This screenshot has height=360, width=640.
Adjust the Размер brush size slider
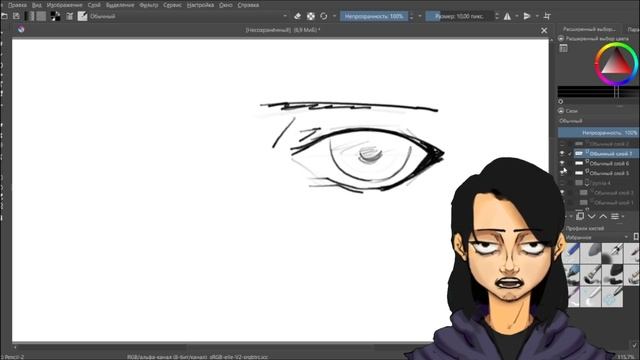point(459,16)
